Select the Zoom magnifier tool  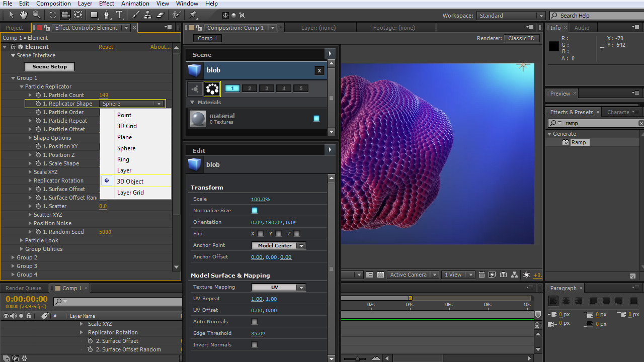pyautogui.click(x=36, y=15)
